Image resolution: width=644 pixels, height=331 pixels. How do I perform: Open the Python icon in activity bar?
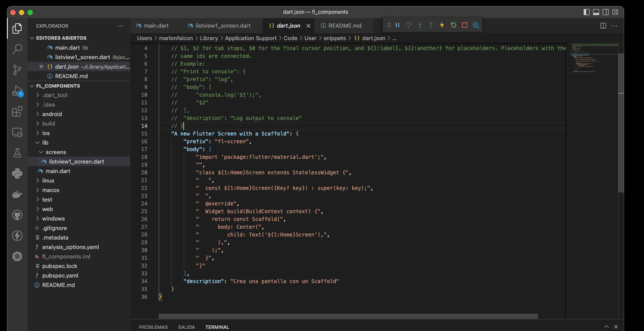(x=17, y=173)
